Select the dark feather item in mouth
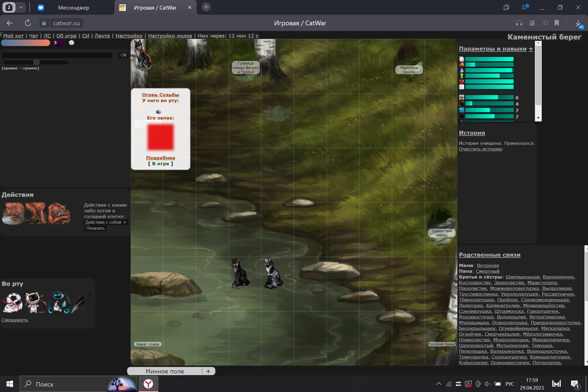The height and width of the screenshot is (392, 588). 81,302
